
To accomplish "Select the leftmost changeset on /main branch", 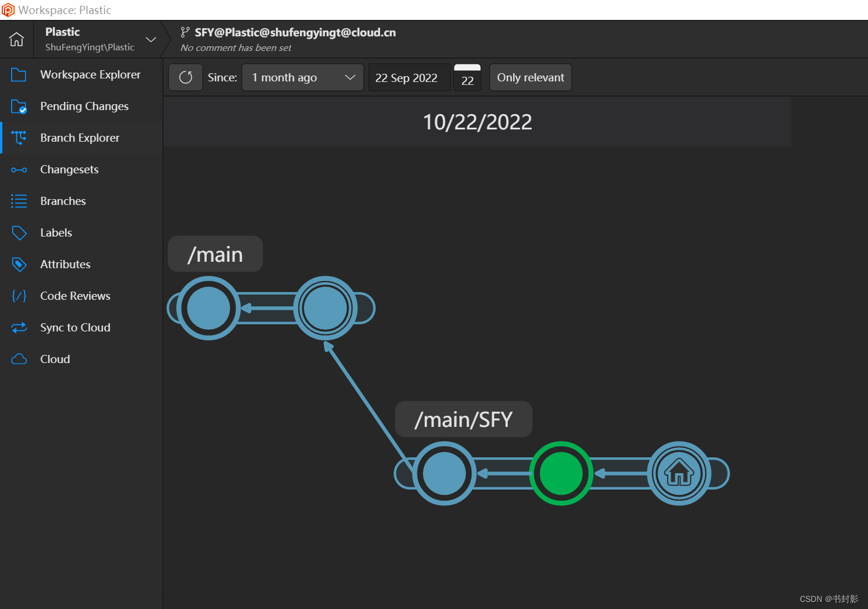I will click(208, 308).
